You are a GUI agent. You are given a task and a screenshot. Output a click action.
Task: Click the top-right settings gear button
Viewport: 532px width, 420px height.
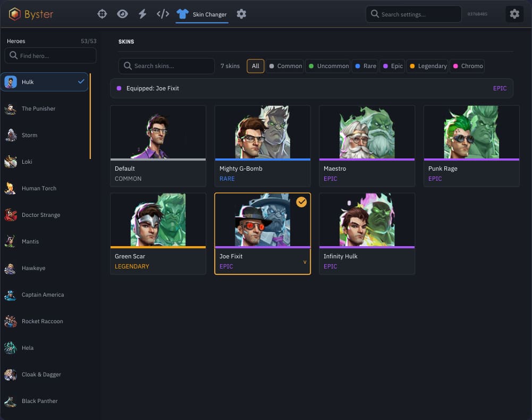[514, 14]
